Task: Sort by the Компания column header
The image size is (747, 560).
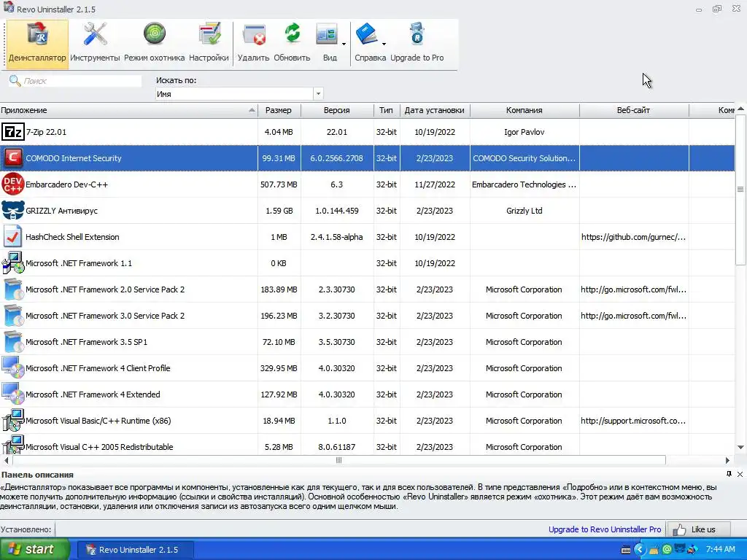Action: point(525,110)
